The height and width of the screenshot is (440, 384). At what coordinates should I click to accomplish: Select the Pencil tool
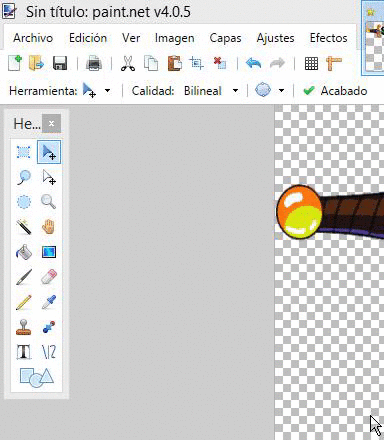(24, 302)
